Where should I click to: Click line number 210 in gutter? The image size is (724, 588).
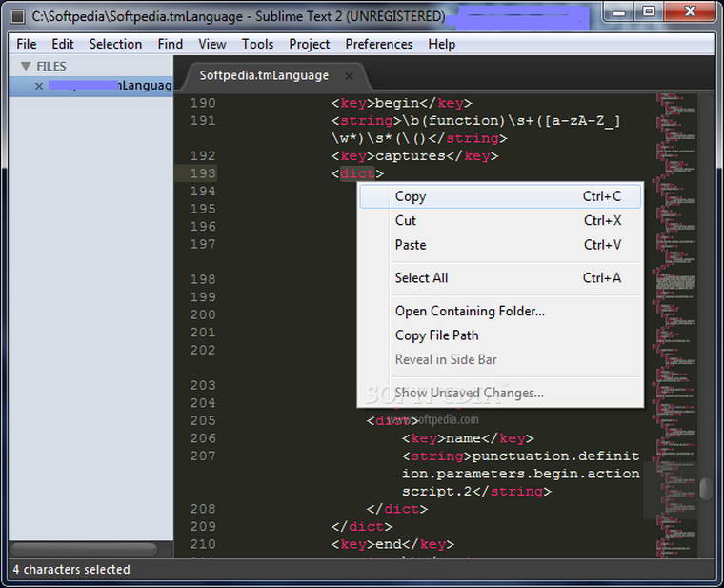tap(203, 544)
